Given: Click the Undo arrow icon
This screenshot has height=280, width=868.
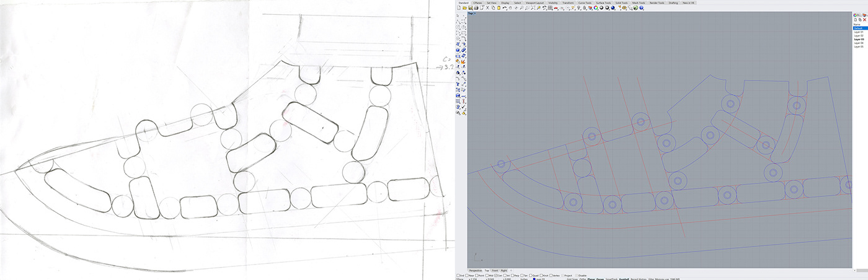Looking at the screenshot, I should pyautogui.click(x=504, y=7).
